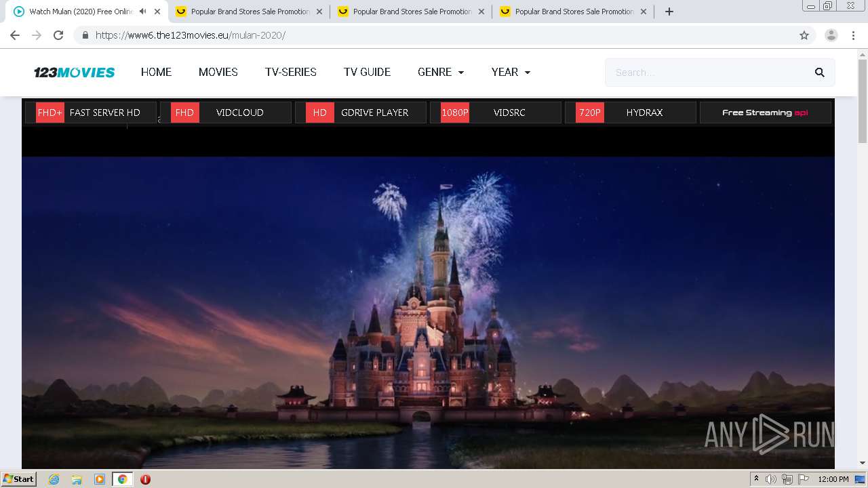This screenshot has width=868, height=488.
Task: Show hidden system tray icons
Action: tap(756, 479)
